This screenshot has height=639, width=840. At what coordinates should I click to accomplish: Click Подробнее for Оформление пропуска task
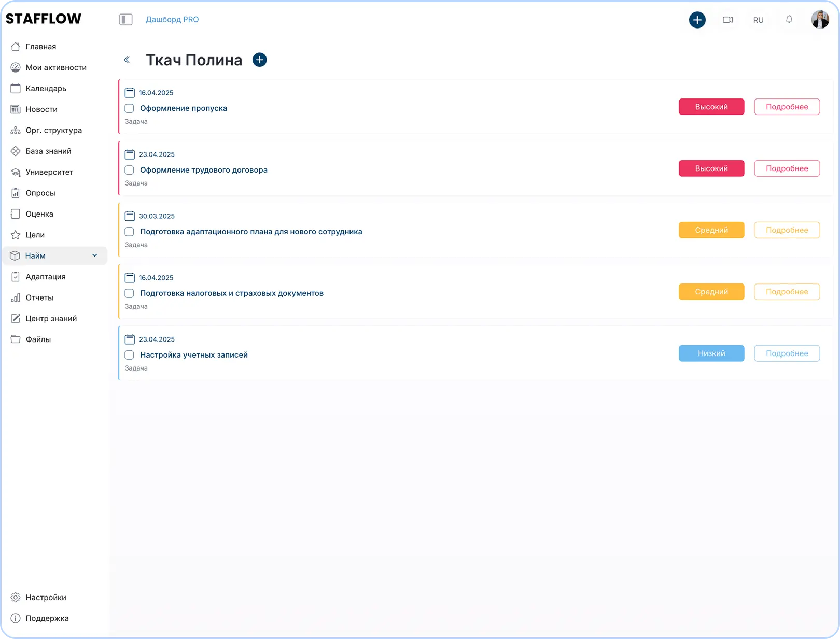point(787,107)
